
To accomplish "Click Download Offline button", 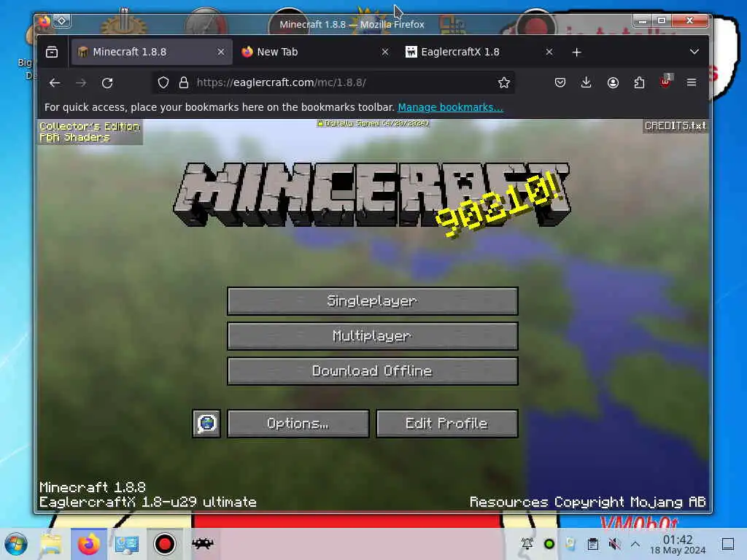I will [373, 371].
